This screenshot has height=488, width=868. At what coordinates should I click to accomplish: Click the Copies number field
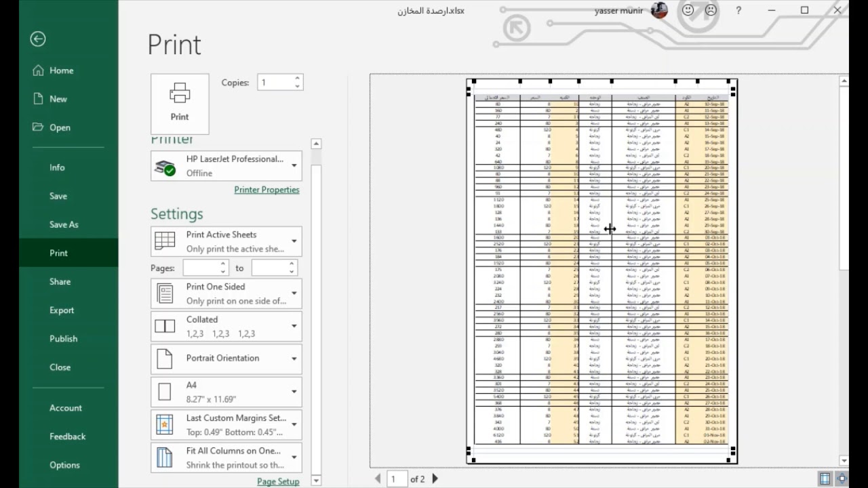point(275,83)
